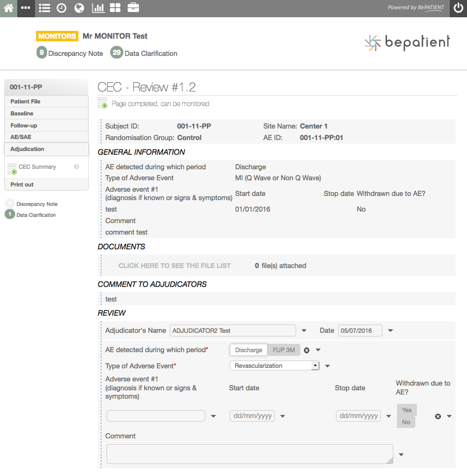
Task: Open the three-dots more menu icon
Action: [x=26, y=8]
